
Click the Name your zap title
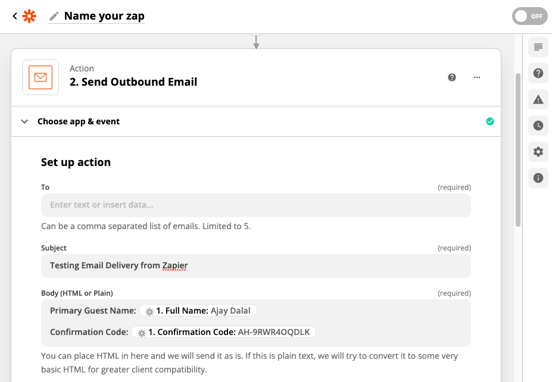tap(104, 16)
